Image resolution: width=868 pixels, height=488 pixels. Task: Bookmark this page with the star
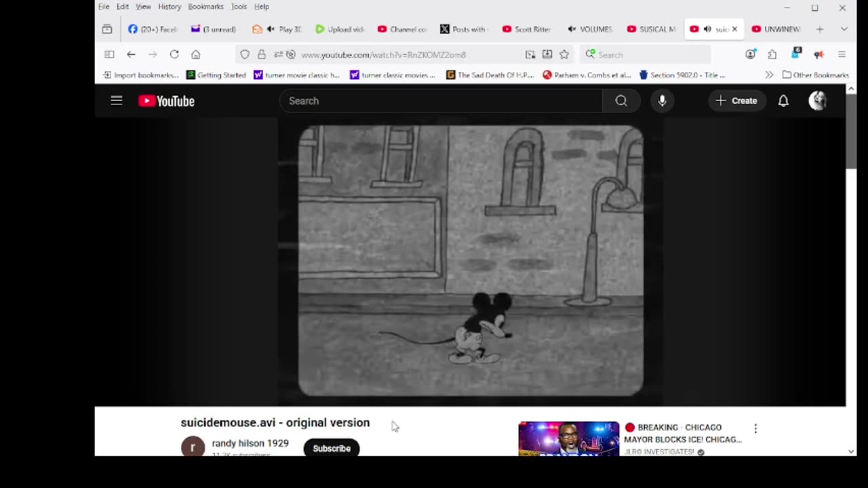(564, 54)
